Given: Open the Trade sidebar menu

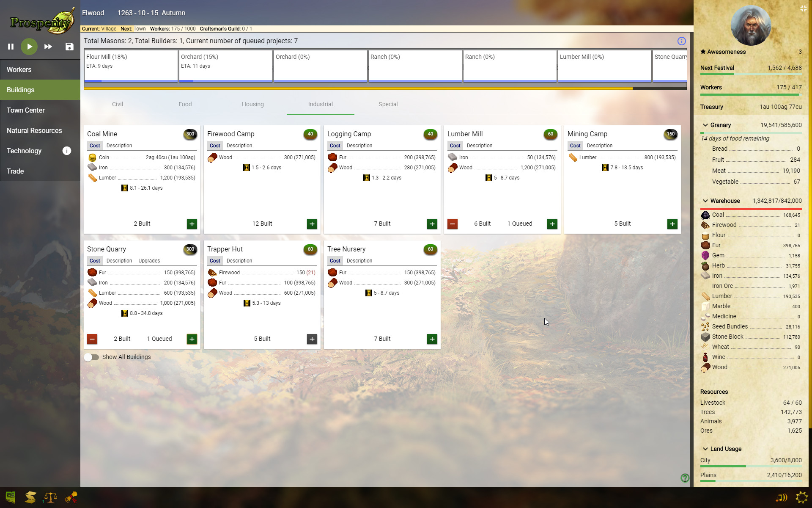Looking at the screenshot, I should pyautogui.click(x=15, y=171).
